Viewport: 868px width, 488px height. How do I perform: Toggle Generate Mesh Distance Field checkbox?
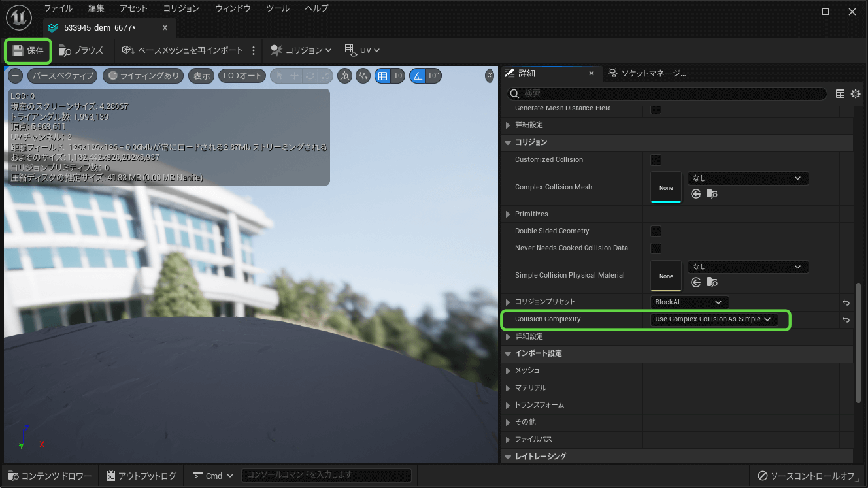(x=656, y=108)
